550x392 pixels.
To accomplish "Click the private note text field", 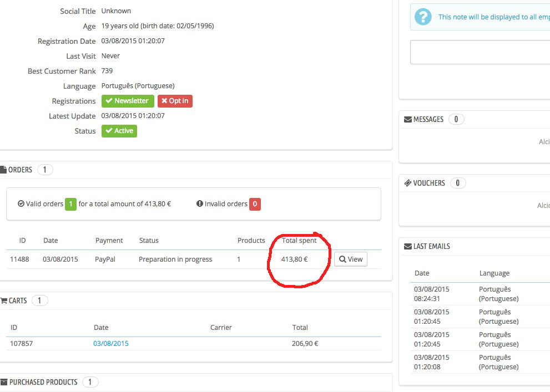I will click(480, 52).
